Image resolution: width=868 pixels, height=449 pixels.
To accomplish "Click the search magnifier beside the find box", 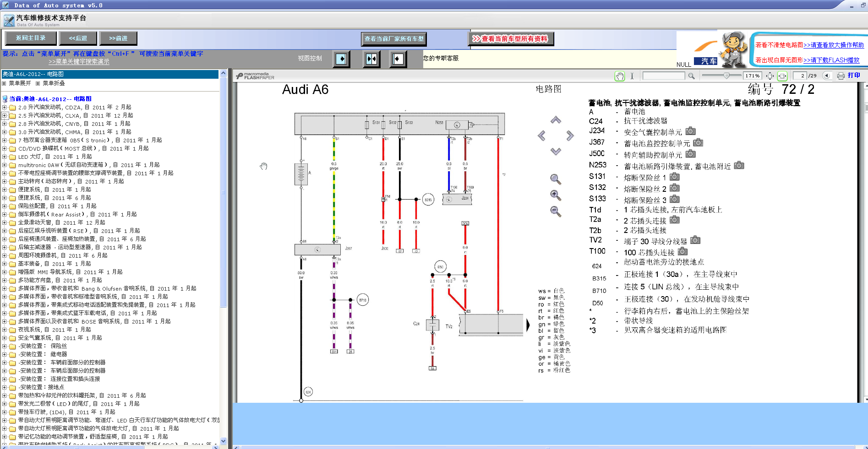I will (x=691, y=76).
